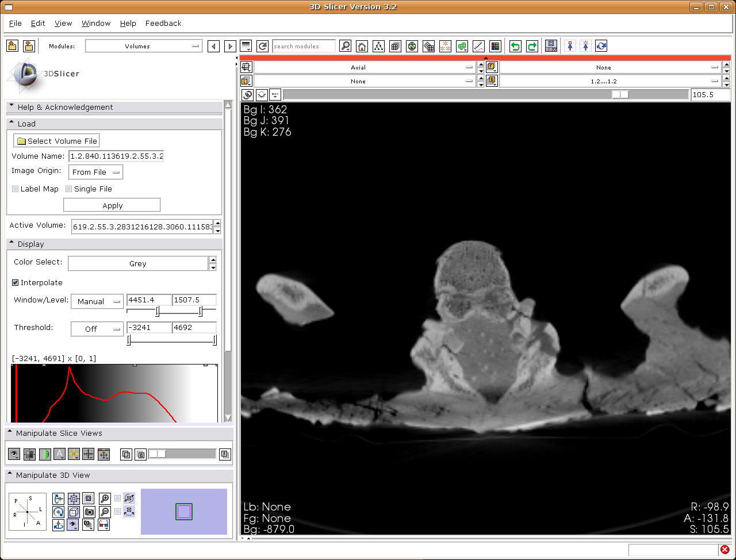Click the yellow crosshair options icon
Screen dimensions: 736x560
(74, 454)
